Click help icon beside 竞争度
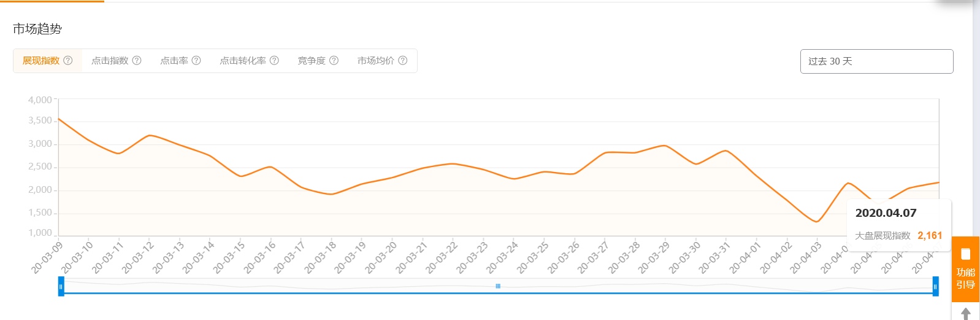The width and height of the screenshot is (980, 320). pyautogui.click(x=334, y=61)
